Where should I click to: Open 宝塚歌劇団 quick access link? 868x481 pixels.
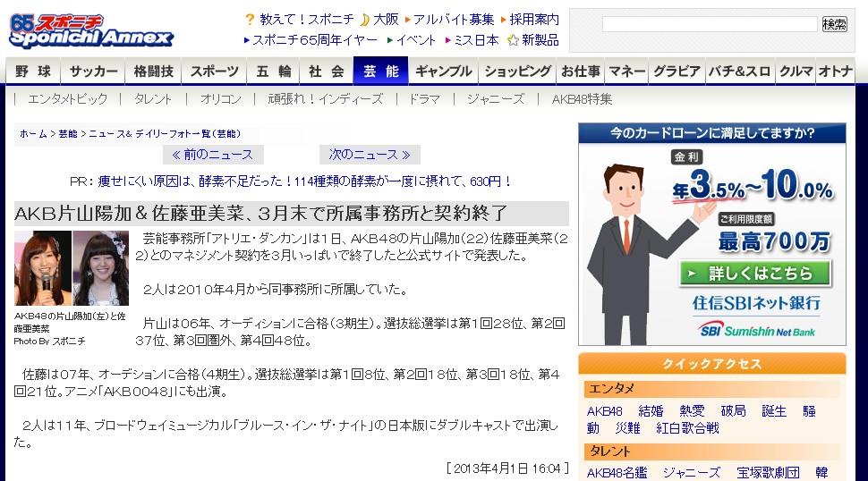pos(768,473)
